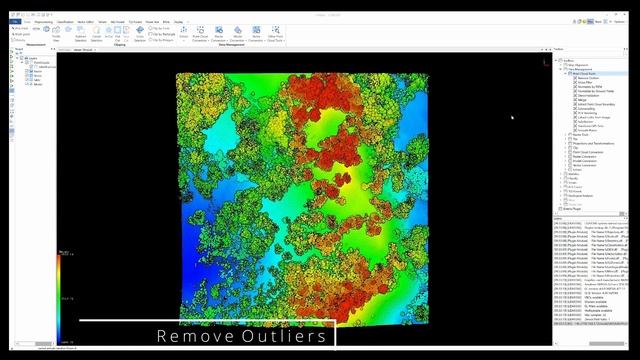The height and width of the screenshot is (360, 640).
Task: Select Projections and Transformations in Toolbox
Action: tap(593, 144)
